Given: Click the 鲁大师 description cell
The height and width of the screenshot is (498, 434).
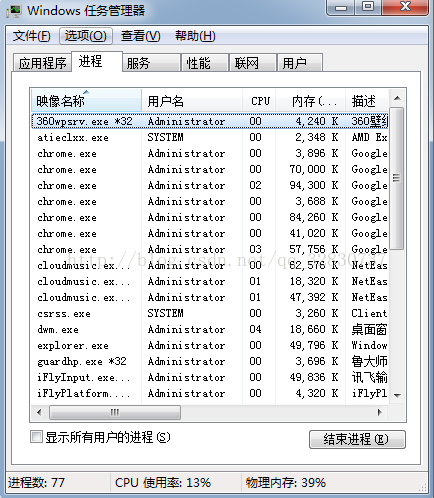Looking at the screenshot, I should point(369,361).
